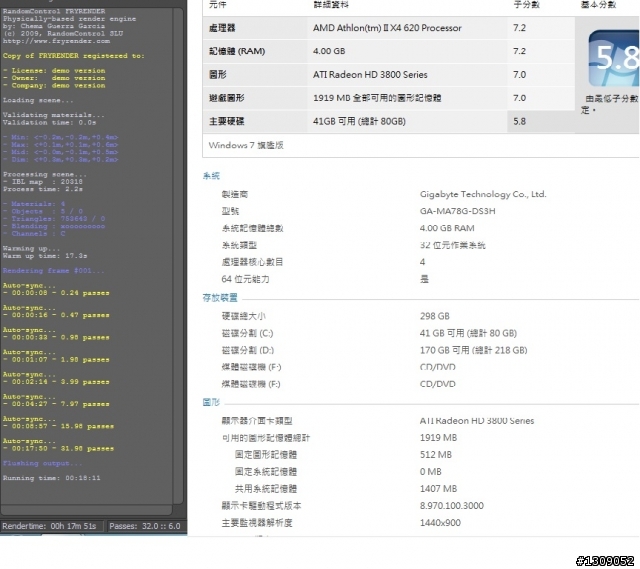
Task: Click the '1919 MB 全部可用的圖形記憶體' cell
Action: coord(377,98)
